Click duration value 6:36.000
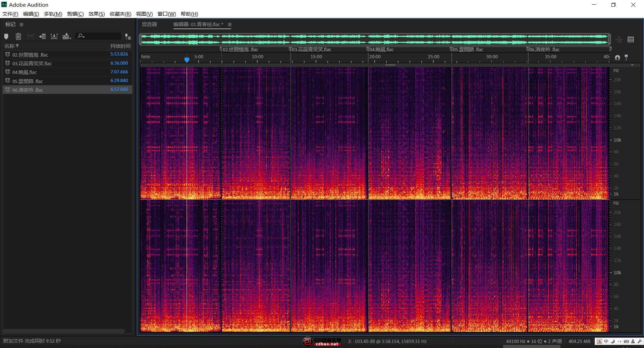This screenshot has height=348, width=644. pos(119,63)
